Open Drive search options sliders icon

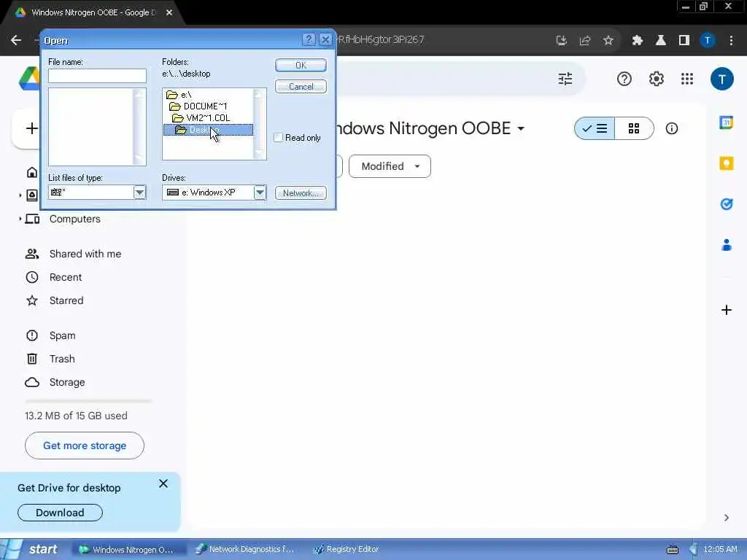tap(565, 79)
